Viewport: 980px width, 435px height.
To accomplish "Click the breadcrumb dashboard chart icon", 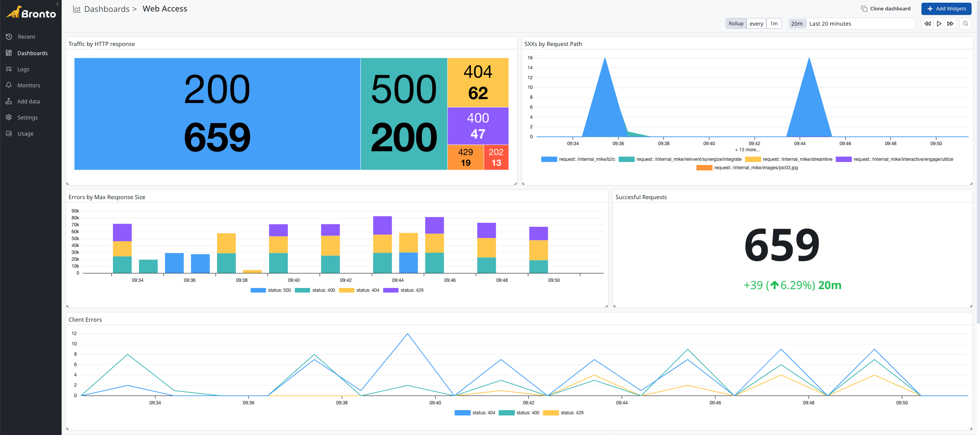I will 77,9.
